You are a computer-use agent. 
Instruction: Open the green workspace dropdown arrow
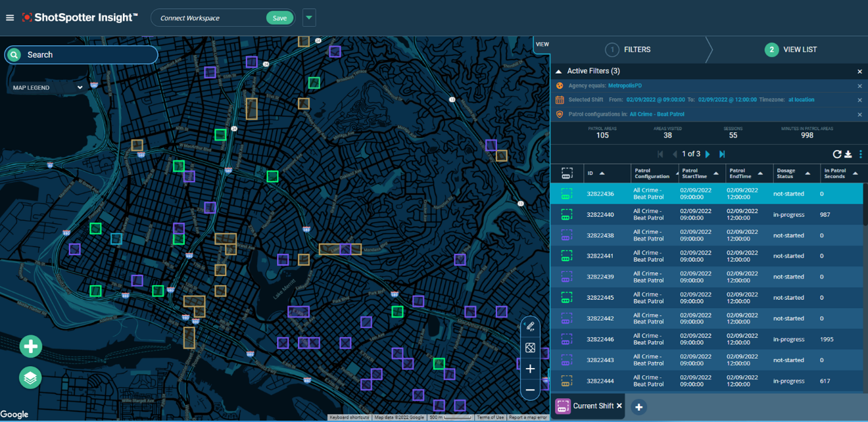(x=309, y=18)
